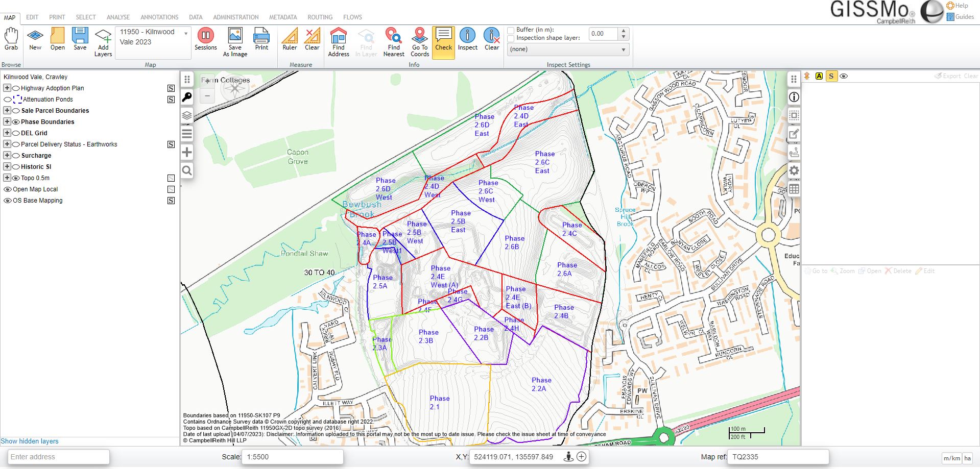The width and height of the screenshot is (980, 469).
Task: Expand the Highway Adoption Plan layer
Action: 7,88
